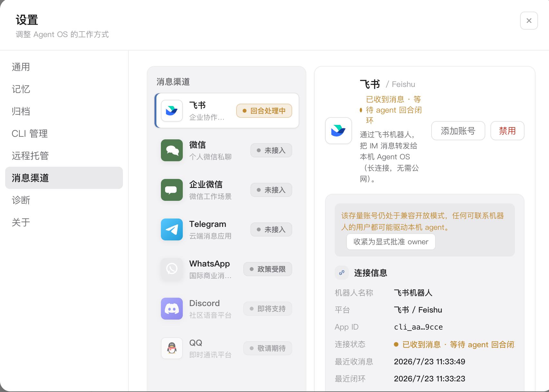
Task: Click the red 禁用 button
Action: pos(507,131)
